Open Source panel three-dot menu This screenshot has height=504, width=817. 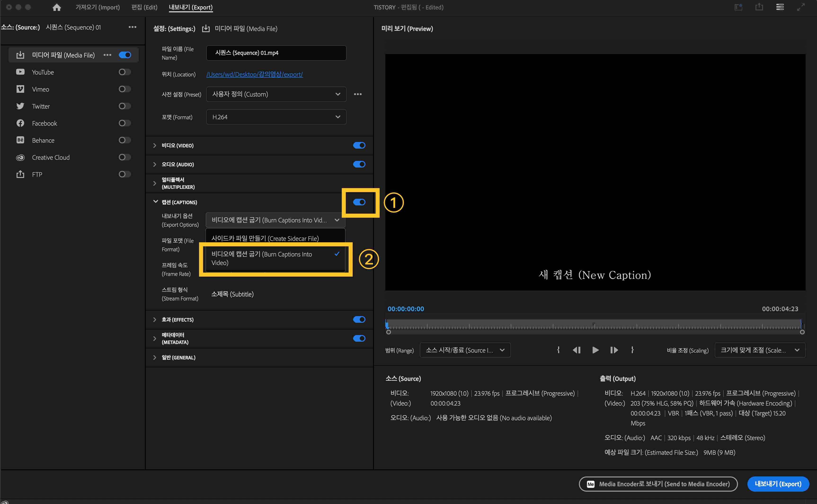pos(132,27)
